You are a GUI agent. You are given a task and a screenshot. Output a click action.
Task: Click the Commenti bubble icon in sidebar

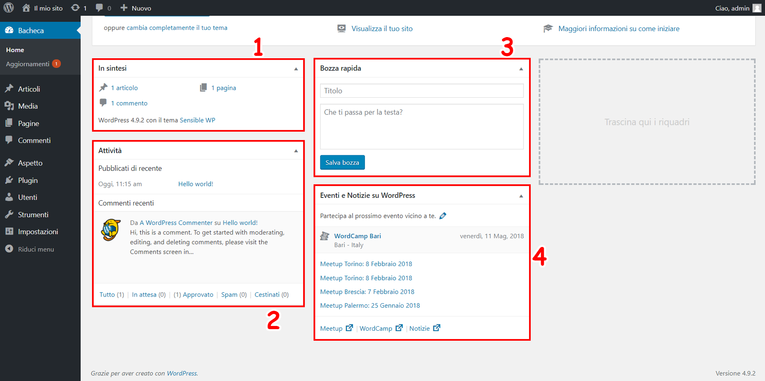[9, 140]
